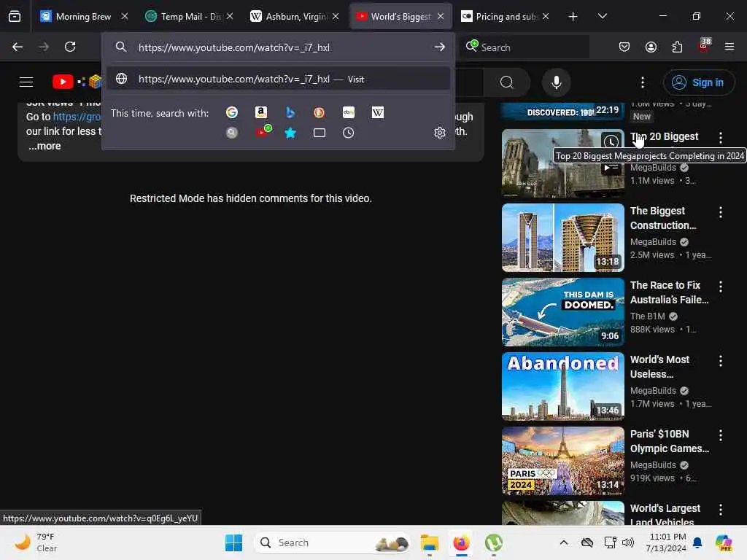Search this time with DuckDuckGo
The height and width of the screenshot is (560, 747).
[320, 112]
